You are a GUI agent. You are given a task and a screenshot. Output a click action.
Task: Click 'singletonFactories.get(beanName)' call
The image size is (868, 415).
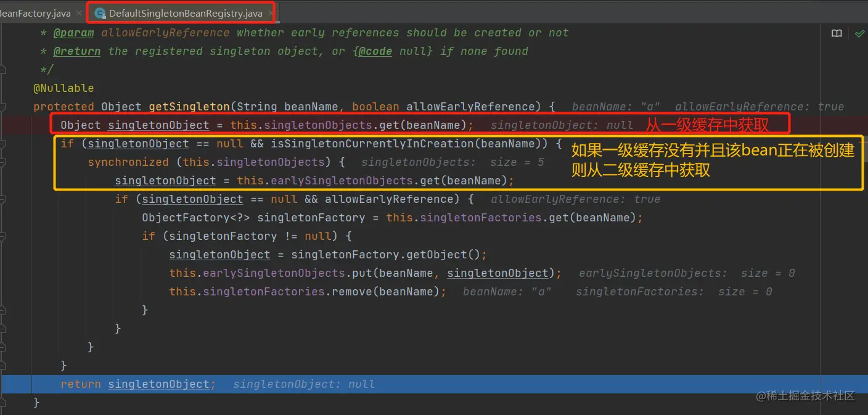[529, 218]
